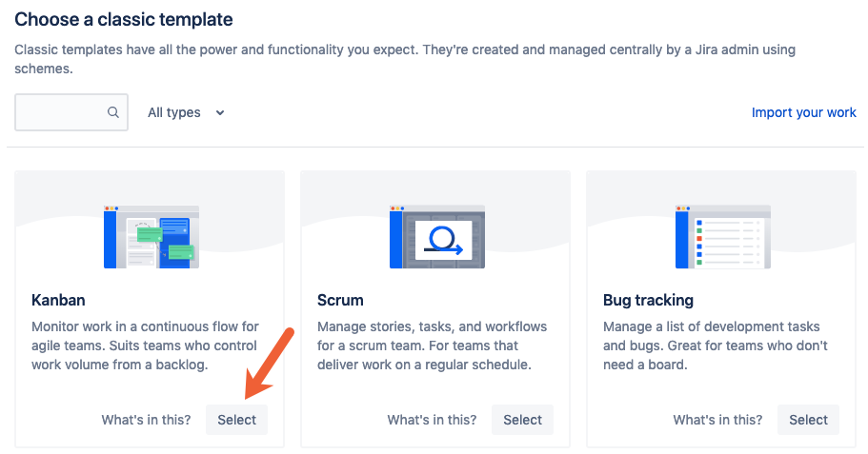Image resolution: width=868 pixels, height=454 pixels.
Task: Click the Kanban card title
Action: (58, 300)
